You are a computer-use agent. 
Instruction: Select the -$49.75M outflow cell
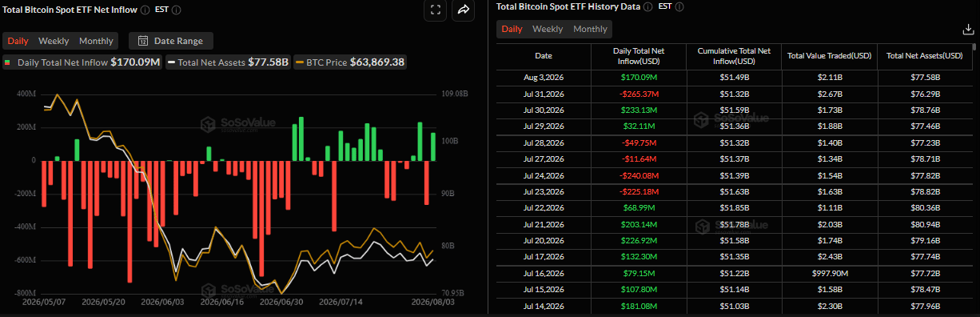[x=638, y=142]
